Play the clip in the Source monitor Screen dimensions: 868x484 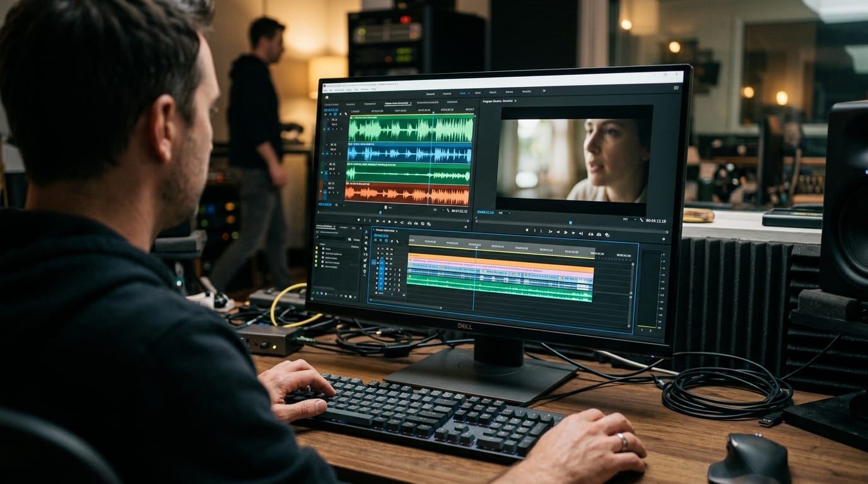coord(390,222)
